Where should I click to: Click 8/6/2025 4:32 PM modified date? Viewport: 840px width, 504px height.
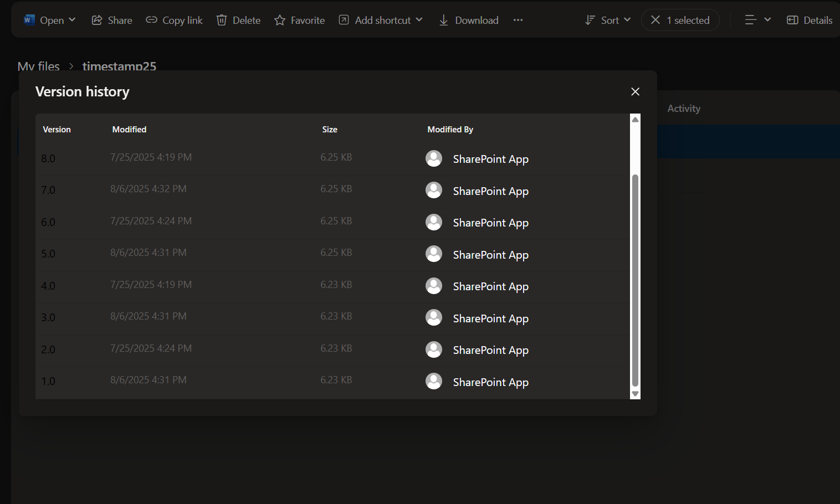click(x=148, y=189)
